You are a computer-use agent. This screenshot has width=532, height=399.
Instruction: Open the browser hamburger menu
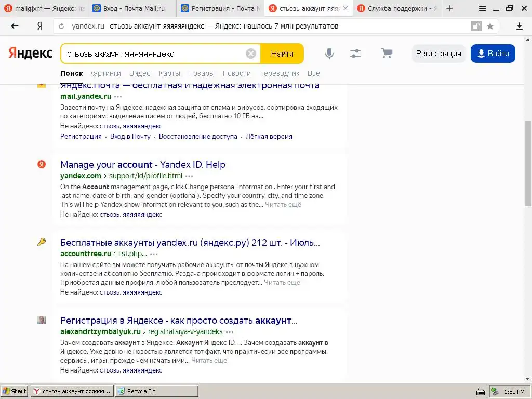(x=482, y=8)
